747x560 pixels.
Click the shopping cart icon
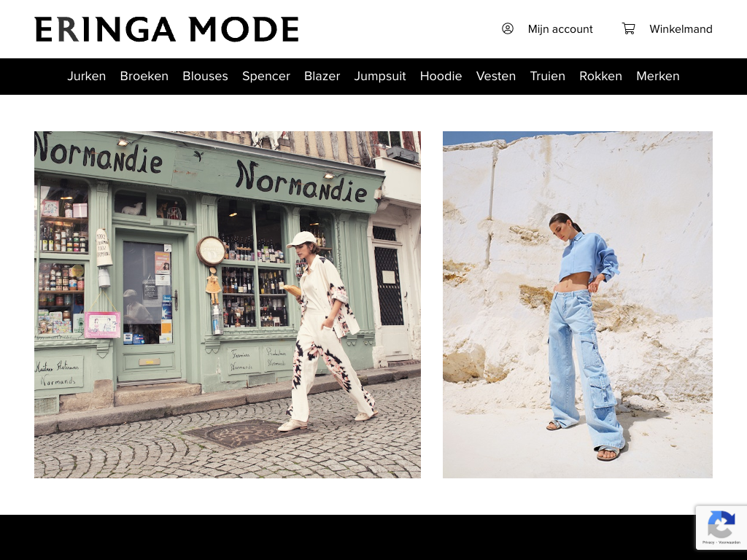click(x=628, y=28)
